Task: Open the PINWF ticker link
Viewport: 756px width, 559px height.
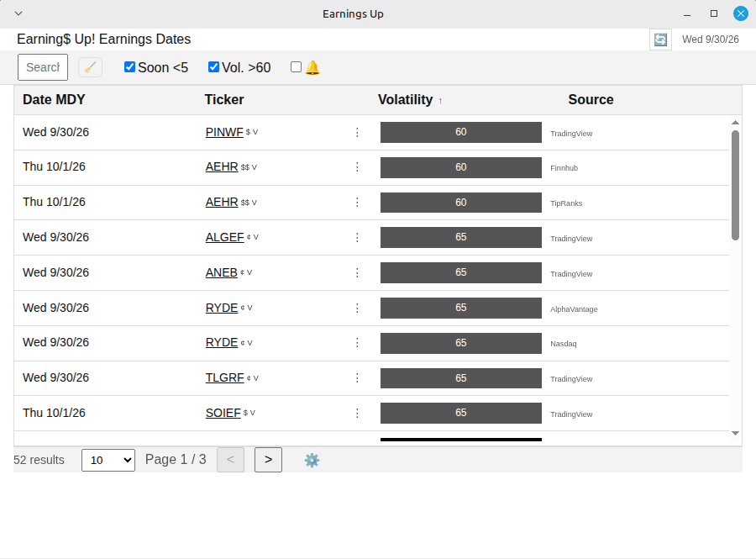Action: pyautogui.click(x=224, y=132)
